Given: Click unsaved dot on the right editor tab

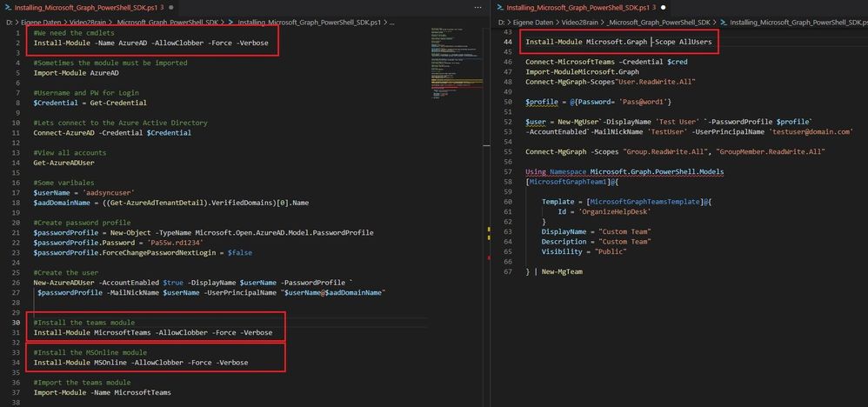Looking at the screenshot, I should [x=664, y=8].
